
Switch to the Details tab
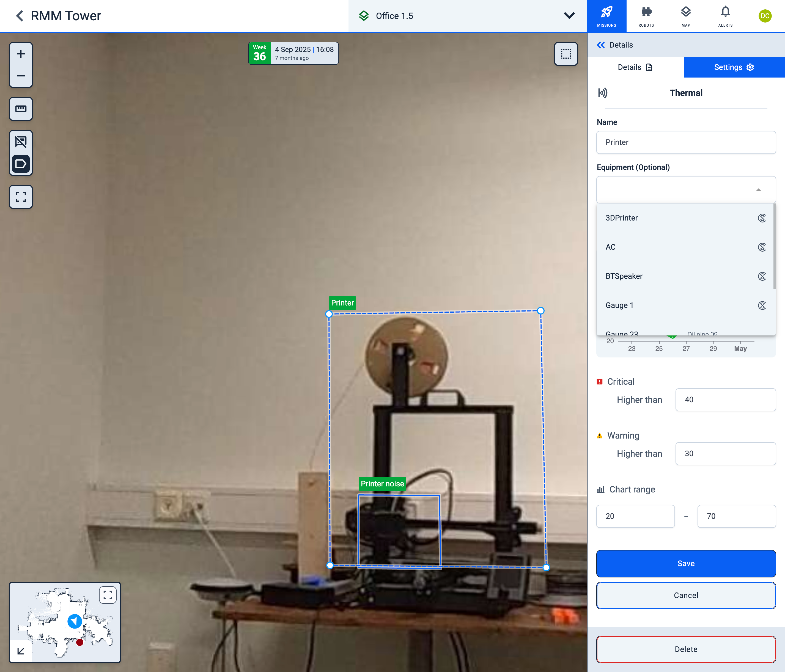pyautogui.click(x=635, y=67)
